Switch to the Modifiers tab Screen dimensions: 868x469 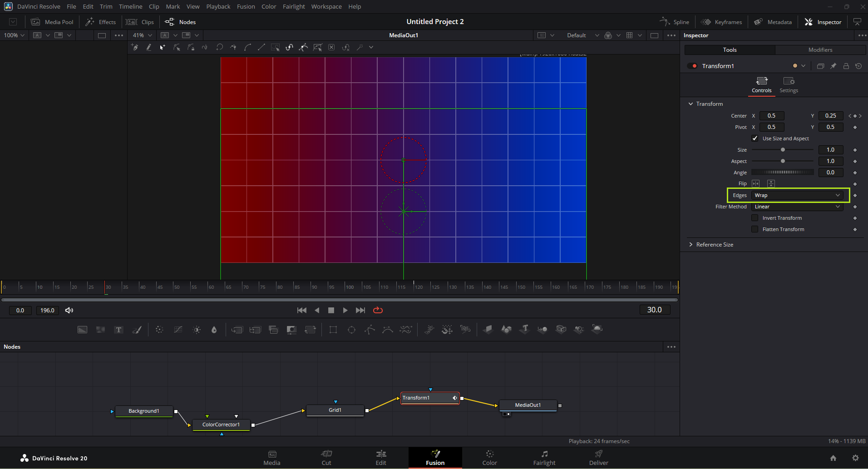pos(820,50)
